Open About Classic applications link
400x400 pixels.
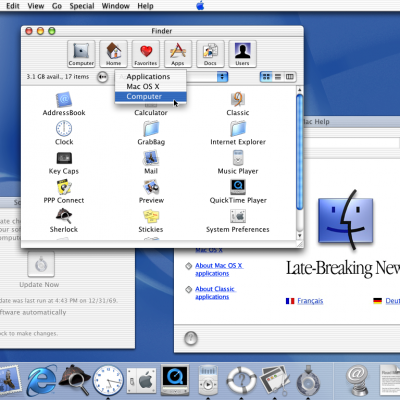215,293
